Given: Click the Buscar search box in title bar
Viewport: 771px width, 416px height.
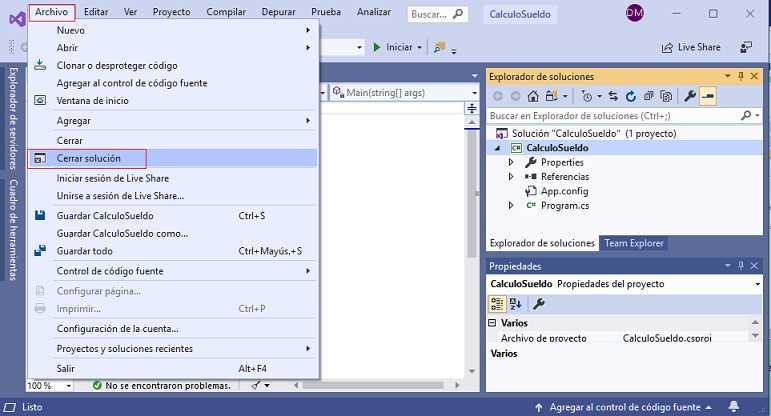Looking at the screenshot, I should click(x=437, y=14).
